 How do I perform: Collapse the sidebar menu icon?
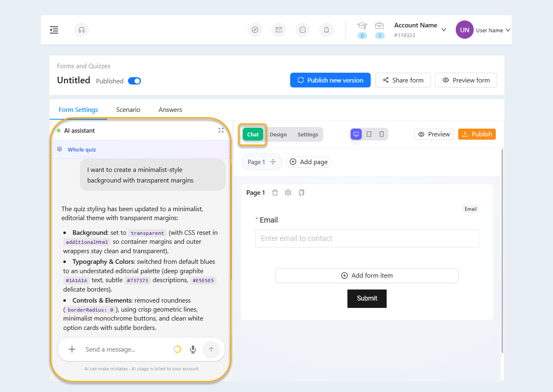54,30
